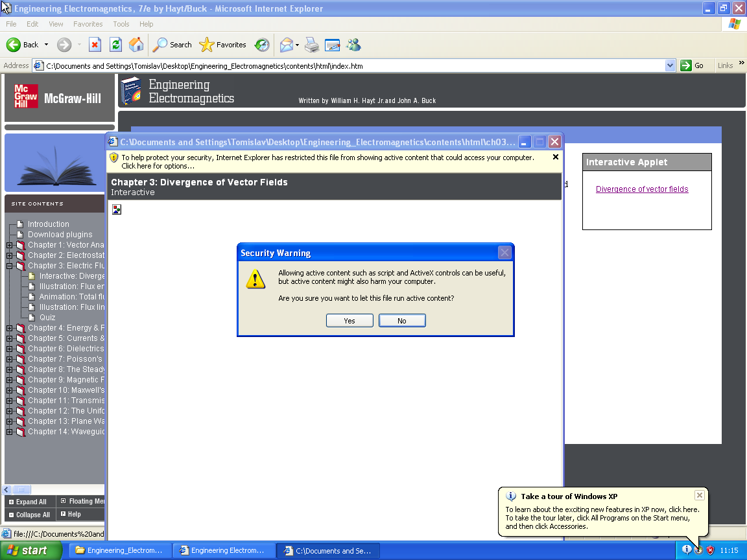This screenshot has width=747, height=560.
Task: Print page using the printer icon
Action: coord(312,45)
